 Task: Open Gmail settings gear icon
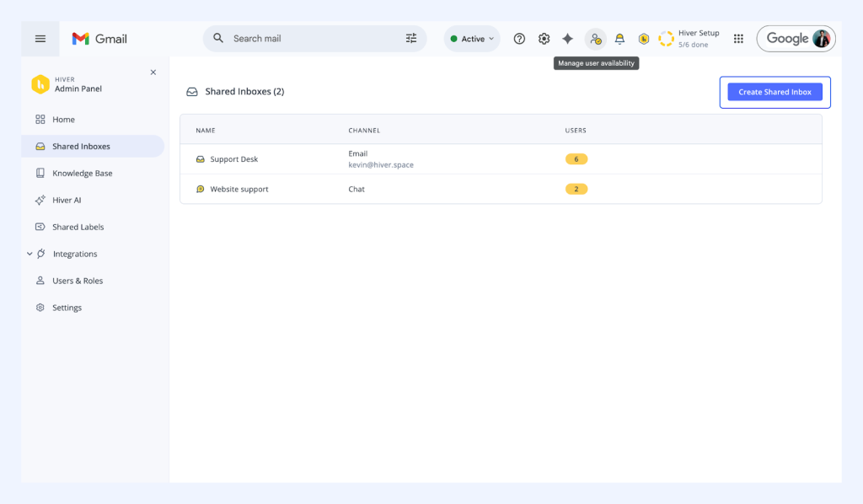pyautogui.click(x=544, y=39)
